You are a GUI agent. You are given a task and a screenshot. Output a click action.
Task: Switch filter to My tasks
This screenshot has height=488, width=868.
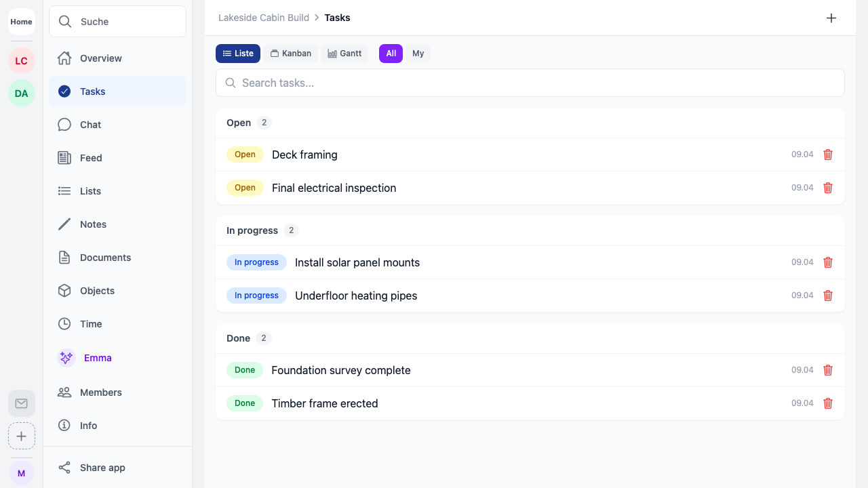(418, 54)
